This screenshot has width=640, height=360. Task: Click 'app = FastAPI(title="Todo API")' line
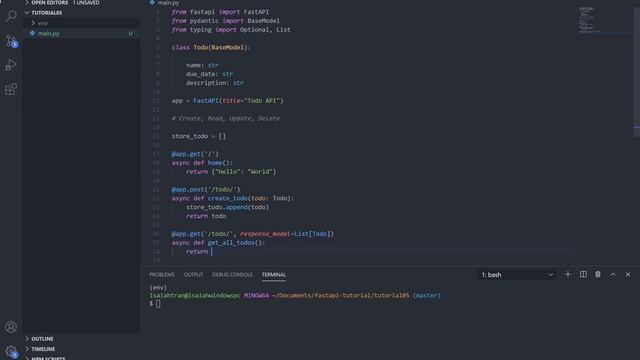point(227,101)
